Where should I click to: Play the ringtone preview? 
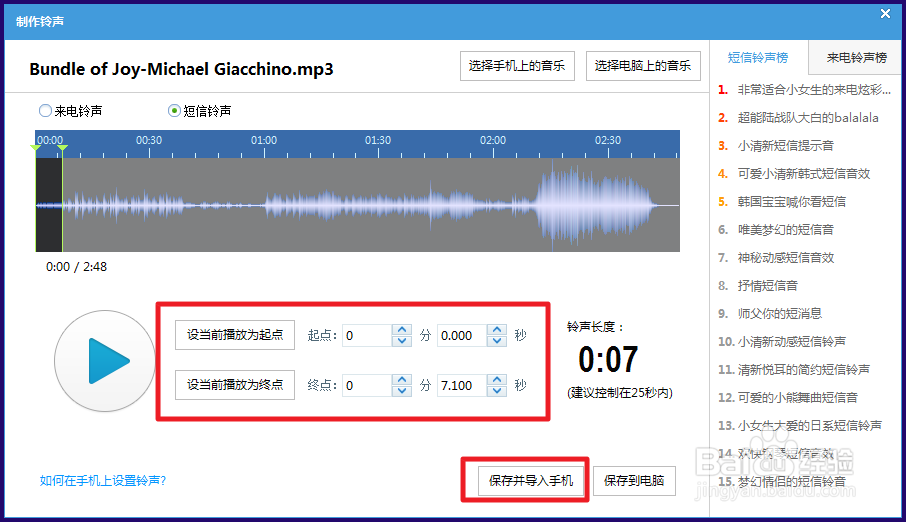pyautogui.click(x=105, y=361)
